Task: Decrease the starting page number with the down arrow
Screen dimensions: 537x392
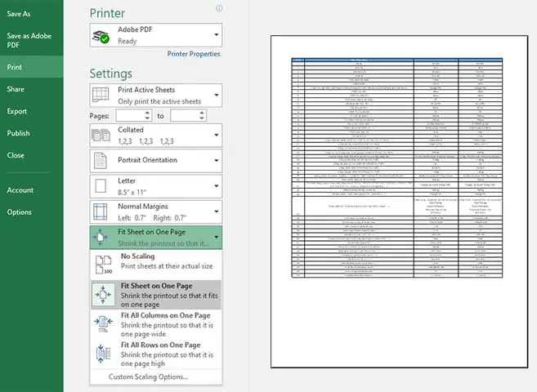Action: 147,118
